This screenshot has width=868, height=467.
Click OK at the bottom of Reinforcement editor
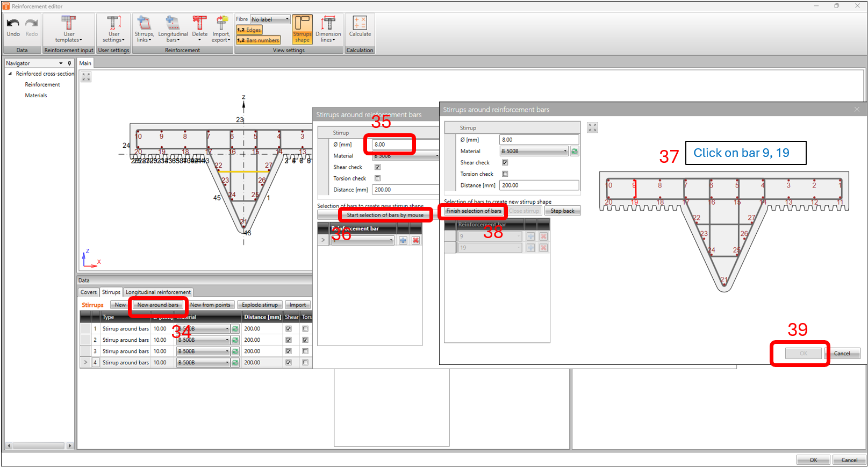click(814, 460)
